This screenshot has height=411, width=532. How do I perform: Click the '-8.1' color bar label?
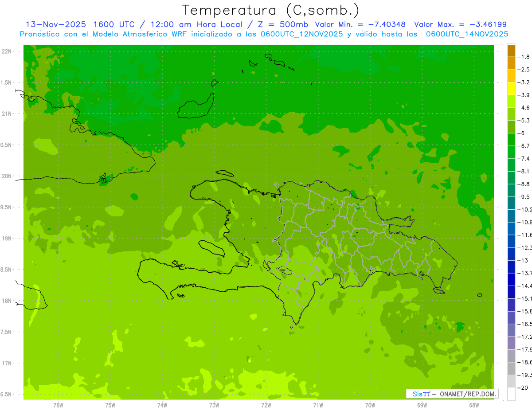524,171
